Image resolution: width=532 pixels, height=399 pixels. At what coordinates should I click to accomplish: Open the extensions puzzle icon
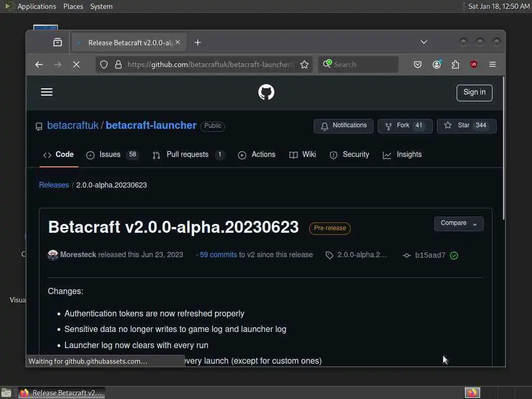[455, 64]
